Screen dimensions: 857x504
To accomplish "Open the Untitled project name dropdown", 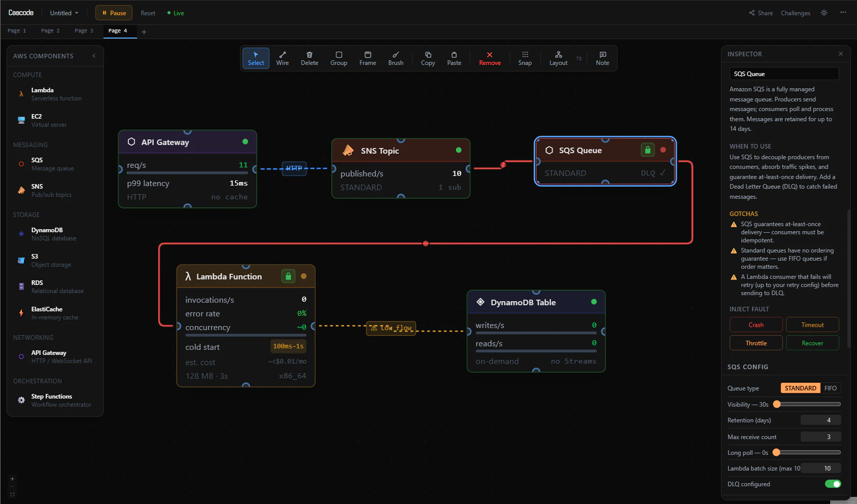I will pos(63,13).
